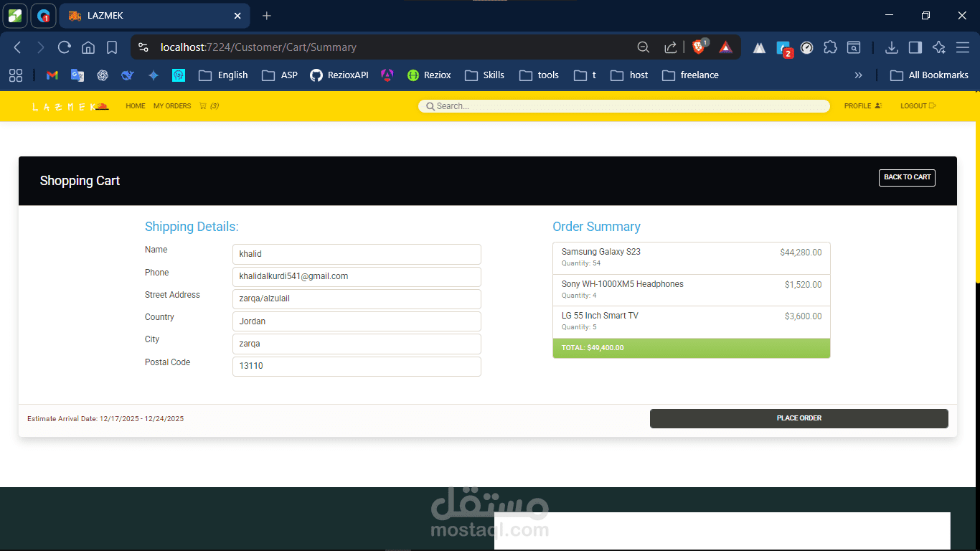Select the Sony WH-1000XM5 Headphones item
The width and height of the screenshot is (980, 551).
click(692, 290)
